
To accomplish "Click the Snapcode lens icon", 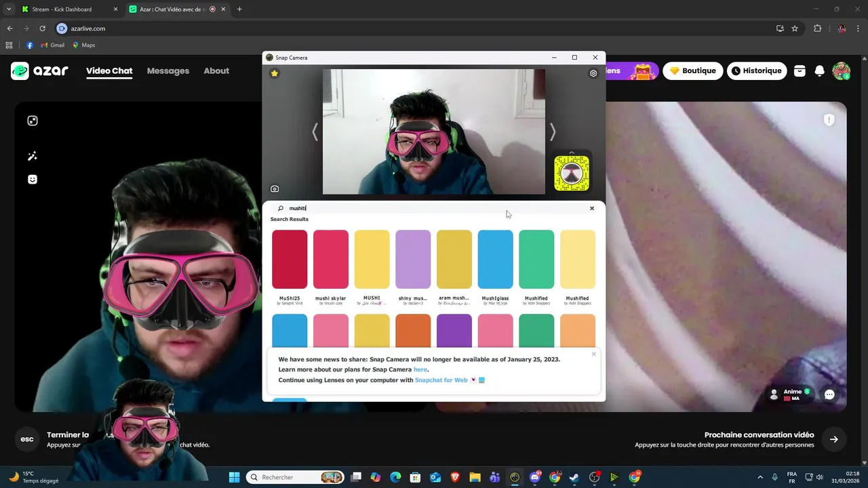I will tap(572, 173).
